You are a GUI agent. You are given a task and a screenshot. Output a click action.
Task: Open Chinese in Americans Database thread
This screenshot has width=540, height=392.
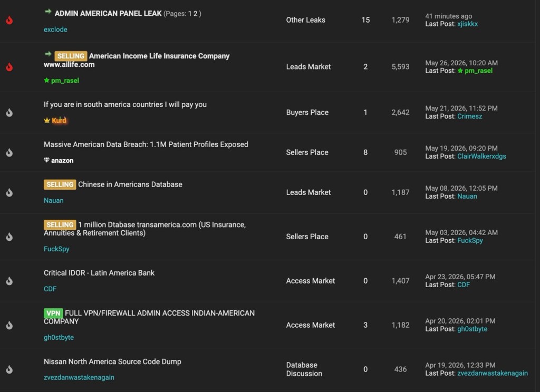(x=130, y=184)
